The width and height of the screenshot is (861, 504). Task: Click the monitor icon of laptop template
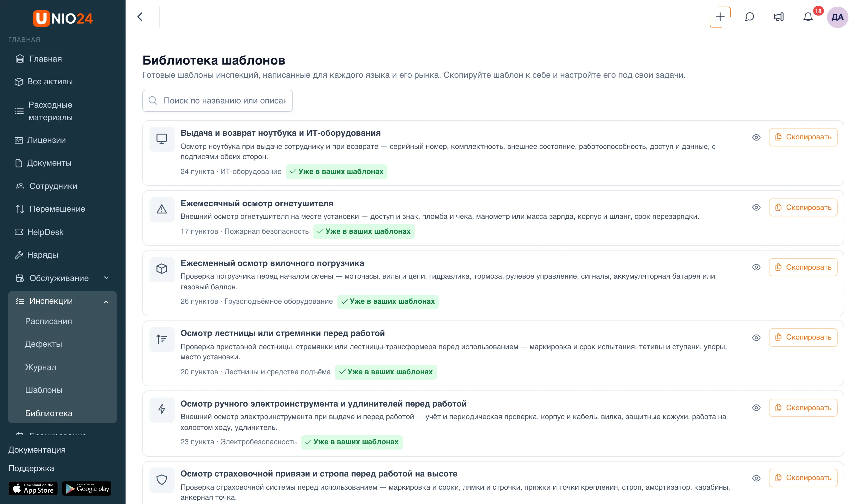tap(162, 139)
